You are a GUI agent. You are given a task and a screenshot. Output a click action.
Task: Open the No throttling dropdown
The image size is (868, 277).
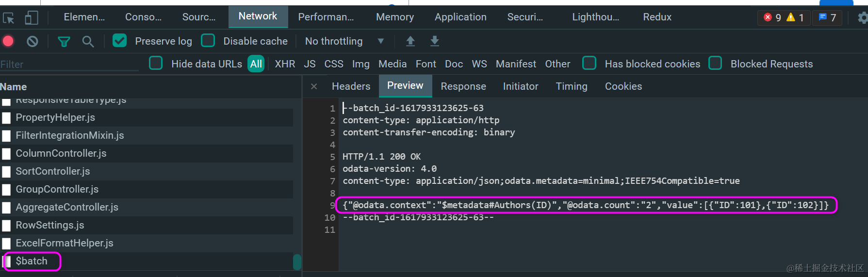point(344,41)
